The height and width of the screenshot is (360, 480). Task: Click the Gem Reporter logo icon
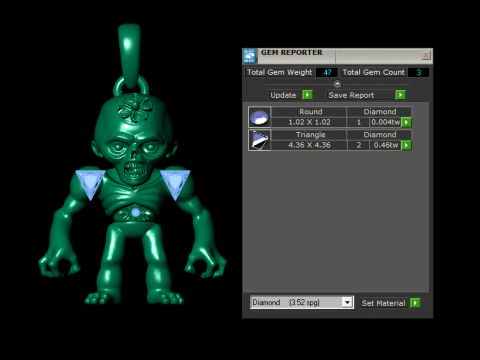point(249,56)
